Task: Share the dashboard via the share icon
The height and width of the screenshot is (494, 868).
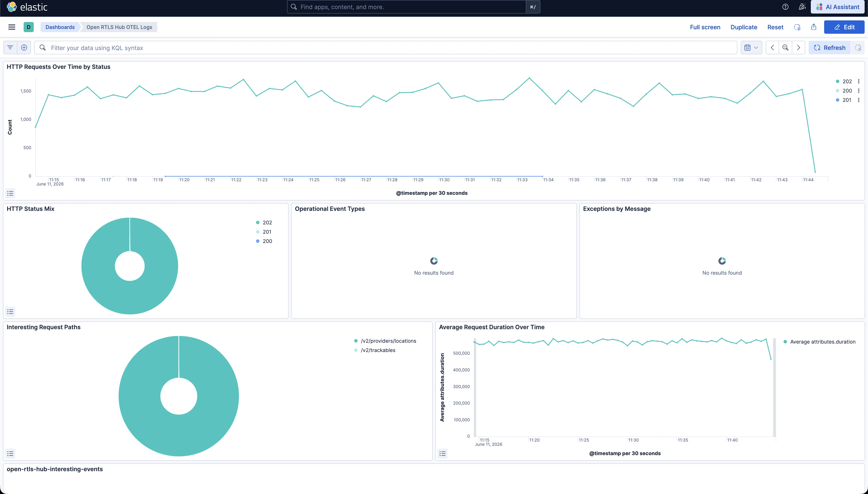Action: pos(814,27)
